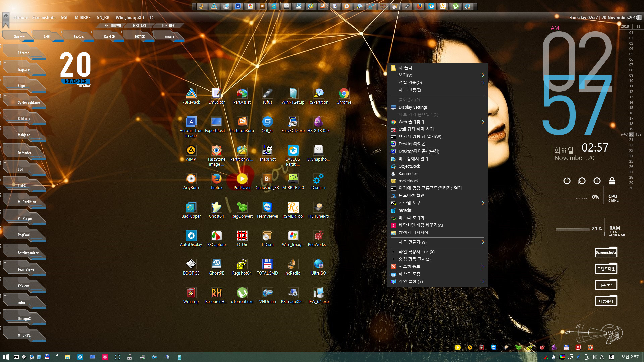Open Snapshot_BR desktop icon
The width and height of the screenshot is (644, 362).
click(x=267, y=181)
